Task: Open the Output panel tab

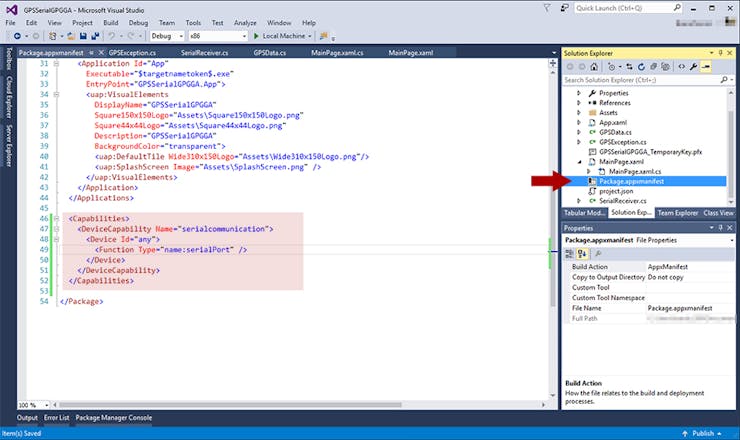Action: click(x=27, y=418)
